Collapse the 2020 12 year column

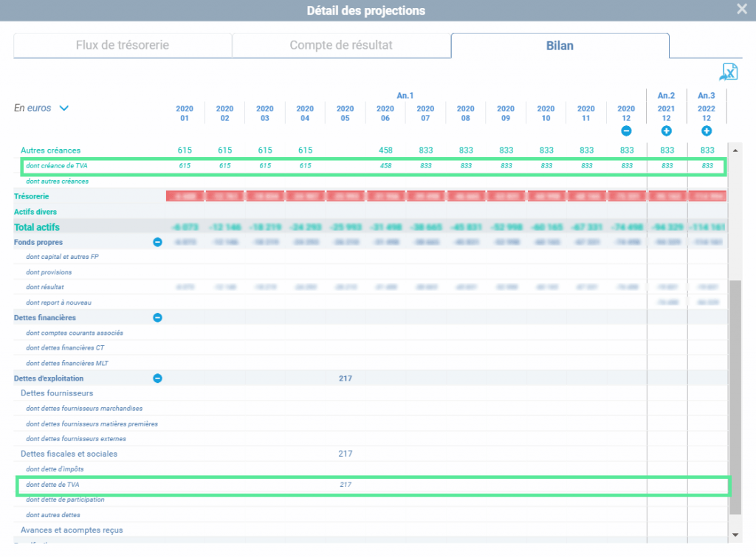click(626, 131)
